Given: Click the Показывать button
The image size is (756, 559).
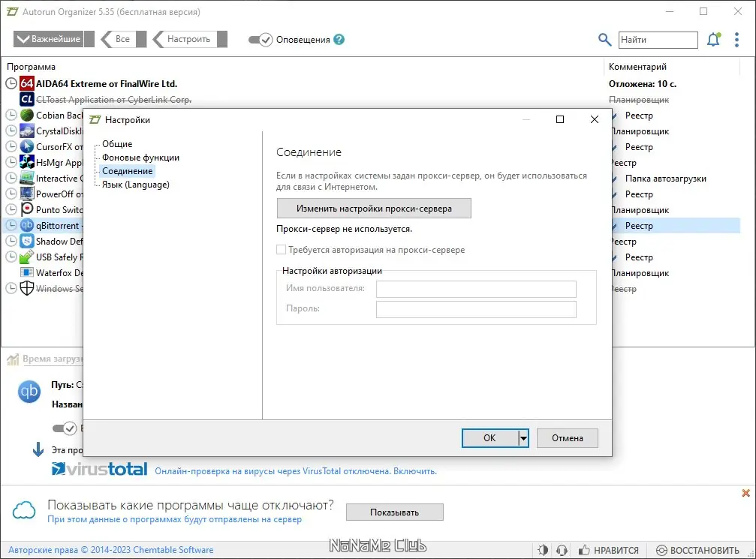Looking at the screenshot, I should click(x=394, y=512).
